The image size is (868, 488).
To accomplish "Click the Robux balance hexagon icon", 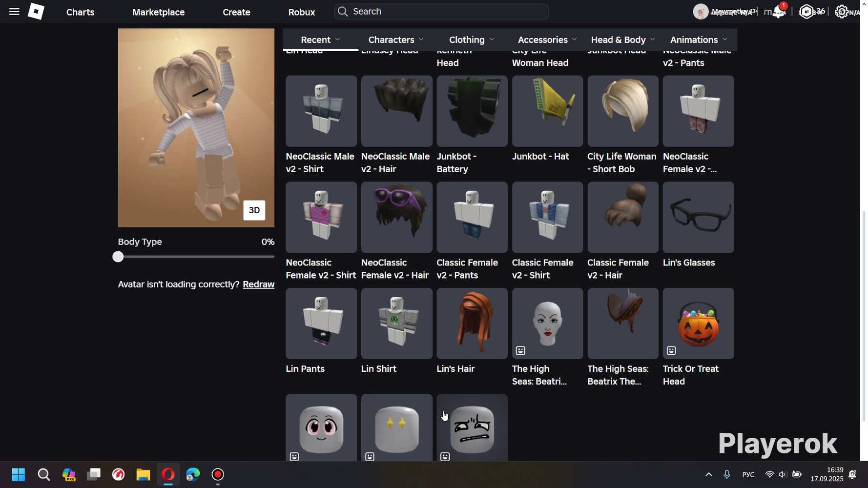I will [x=806, y=12].
